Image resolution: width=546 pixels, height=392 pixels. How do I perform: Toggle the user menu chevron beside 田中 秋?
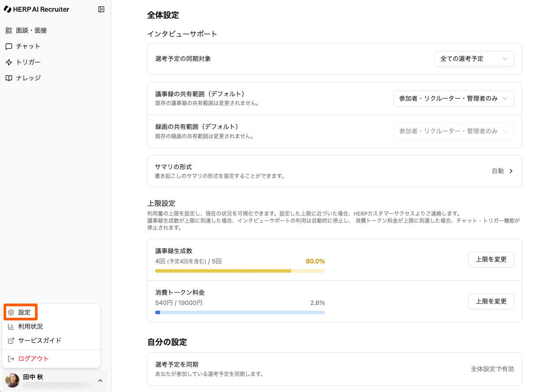point(100,381)
